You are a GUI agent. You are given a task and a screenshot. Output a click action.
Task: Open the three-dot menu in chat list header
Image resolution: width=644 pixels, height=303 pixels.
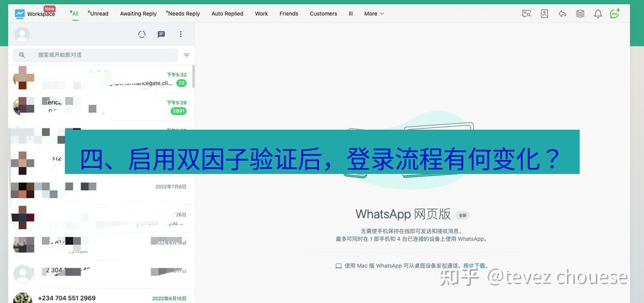pos(180,35)
